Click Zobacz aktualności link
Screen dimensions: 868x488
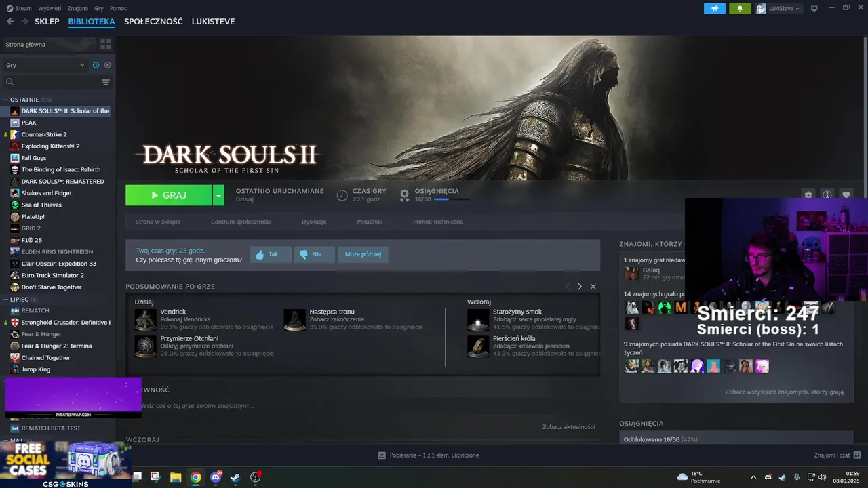(x=568, y=427)
